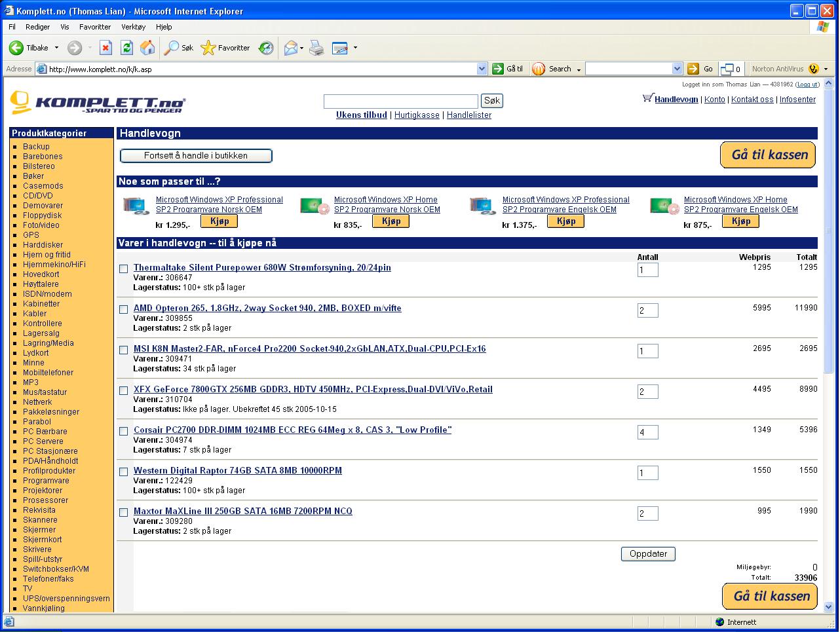
Task: Open the dropdown arrow after the Edit icon
Action: (355, 48)
